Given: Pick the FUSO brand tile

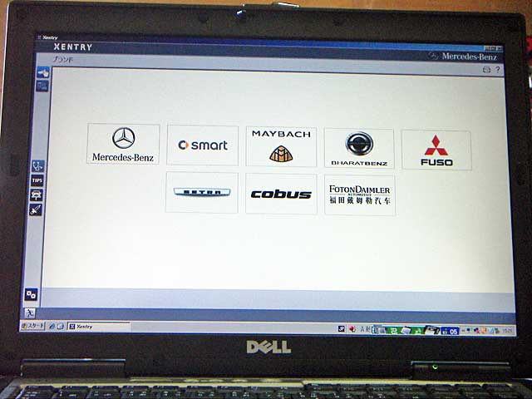Looking at the screenshot, I should [436, 150].
